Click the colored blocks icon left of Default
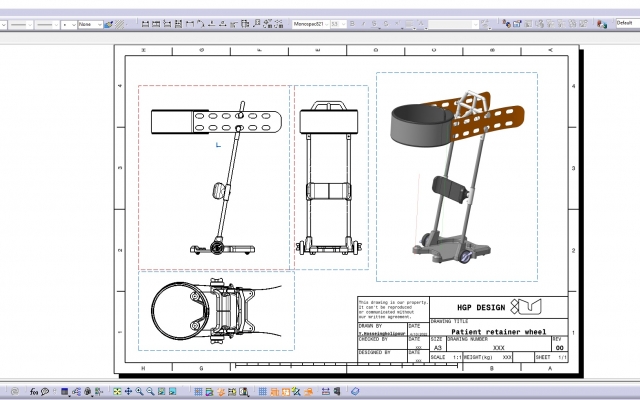This screenshot has width=640, height=400. tap(601, 24)
